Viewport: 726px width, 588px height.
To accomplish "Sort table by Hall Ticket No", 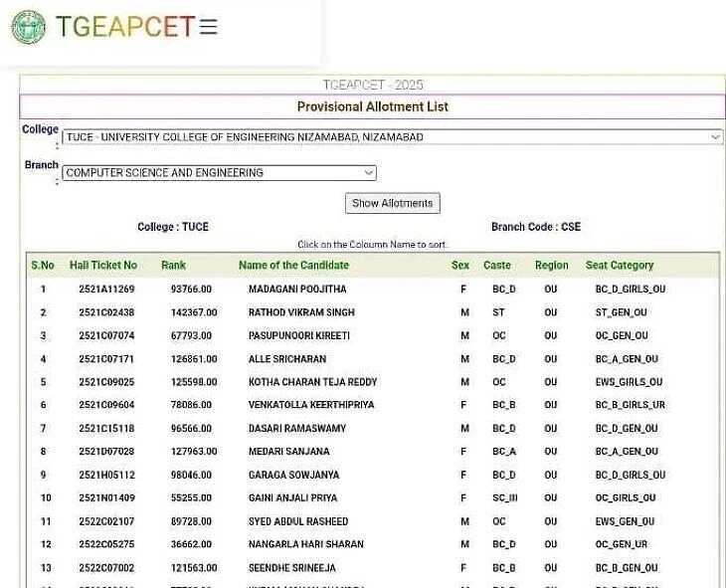I will pyautogui.click(x=103, y=266).
